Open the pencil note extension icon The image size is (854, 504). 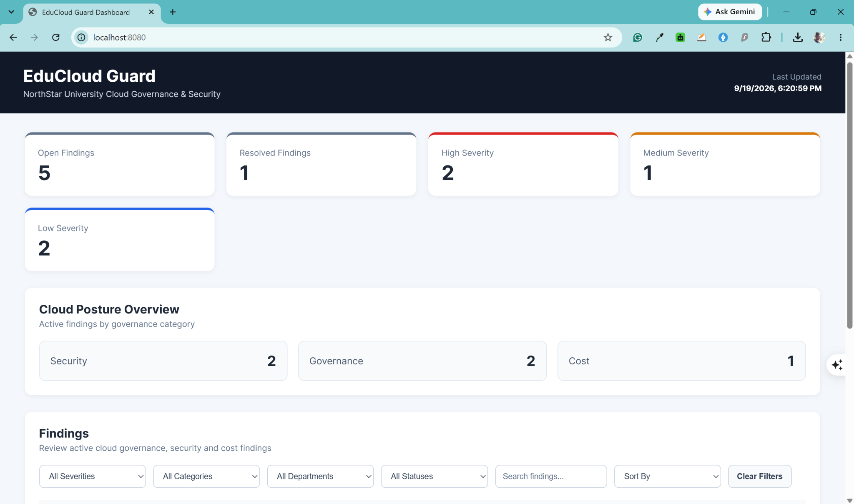[x=702, y=38]
